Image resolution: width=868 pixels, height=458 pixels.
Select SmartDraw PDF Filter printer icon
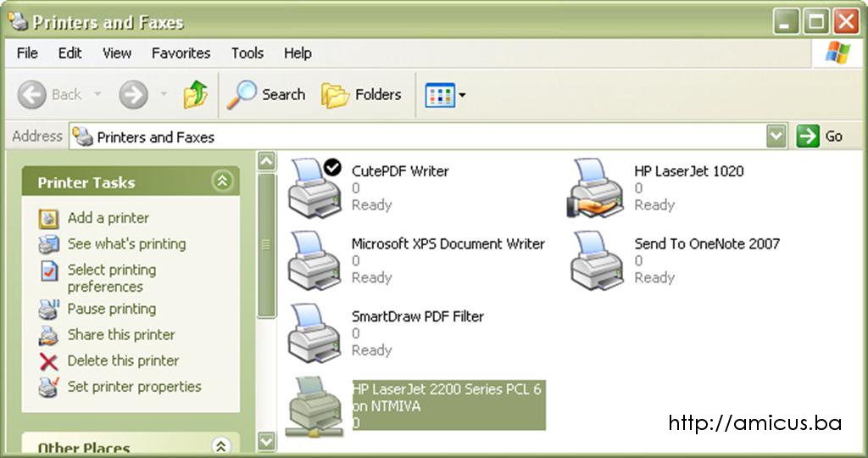[x=314, y=333]
